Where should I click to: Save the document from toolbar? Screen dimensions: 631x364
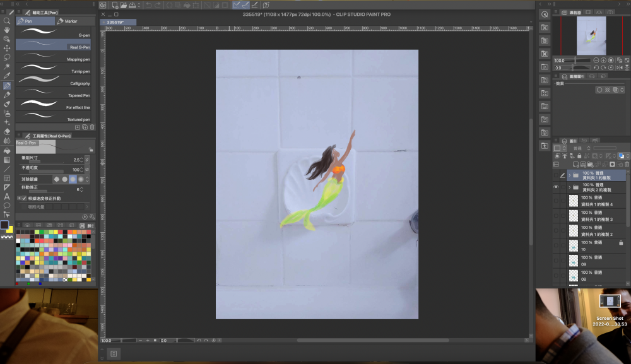pos(132,5)
